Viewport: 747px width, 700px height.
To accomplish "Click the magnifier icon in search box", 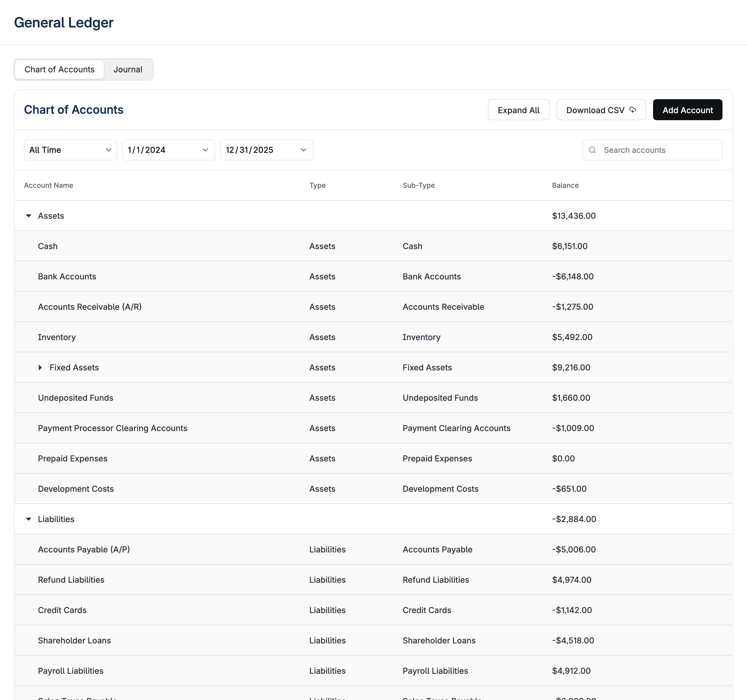I will tap(592, 150).
